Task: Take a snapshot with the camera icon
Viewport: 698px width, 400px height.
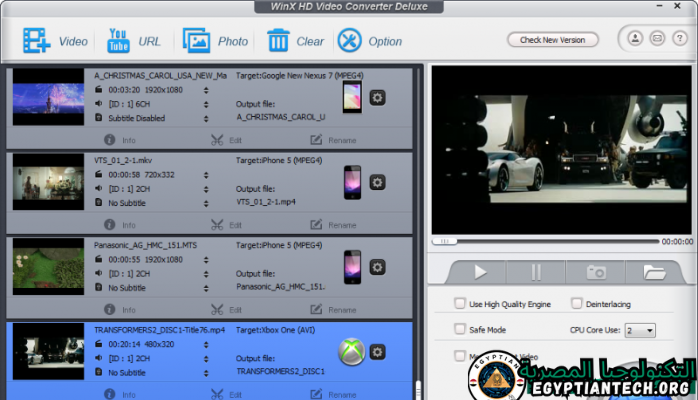Action: (x=595, y=272)
